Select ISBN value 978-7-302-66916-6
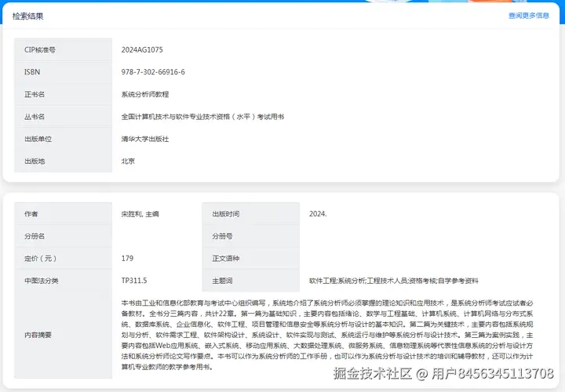The image size is (565, 392). tap(153, 72)
